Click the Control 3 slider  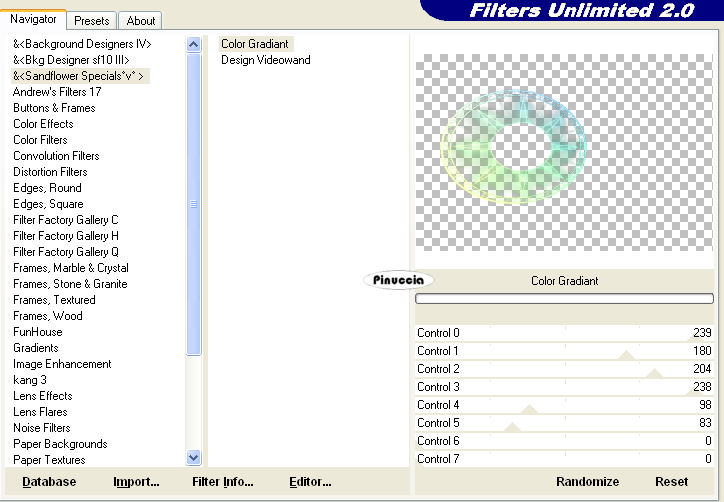pyautogui.click(x=564, y=387)
